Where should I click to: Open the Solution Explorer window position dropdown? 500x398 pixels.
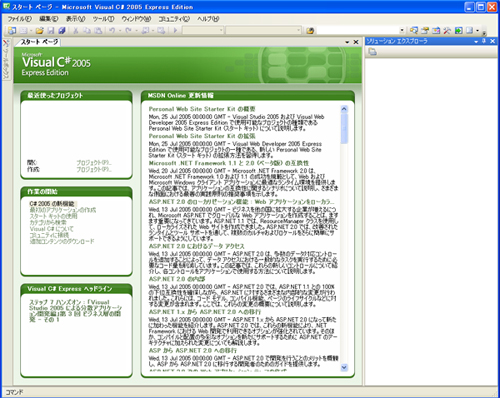click(476, 41)
